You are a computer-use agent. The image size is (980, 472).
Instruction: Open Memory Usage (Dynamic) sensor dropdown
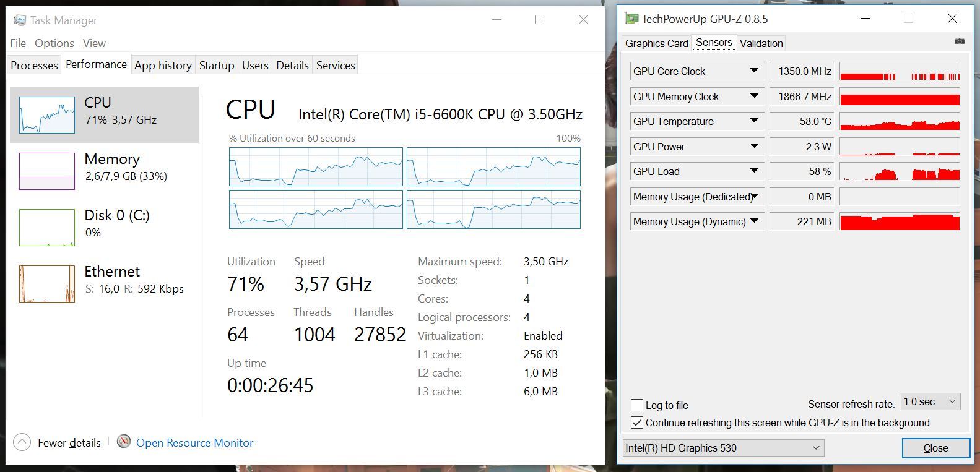pyautogui.click(x=754, y=221)
